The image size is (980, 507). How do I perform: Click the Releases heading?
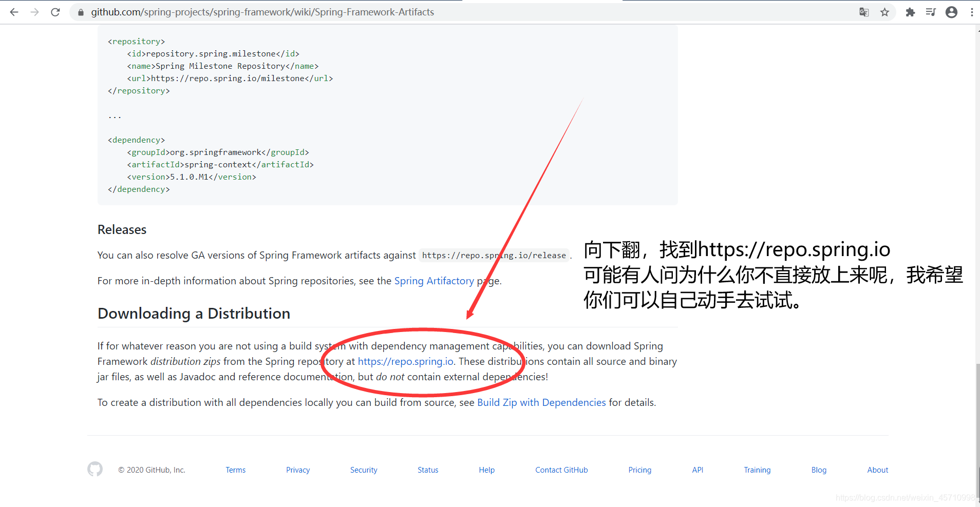tap(122, 229)
